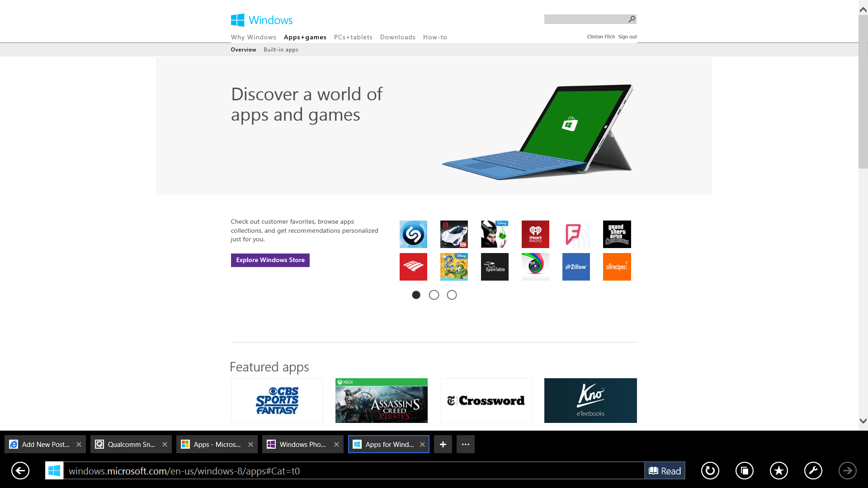This screenshot has width=868, height=488.
Task: Click the iHeartRadio app tile
Action: tap(535, 234)
